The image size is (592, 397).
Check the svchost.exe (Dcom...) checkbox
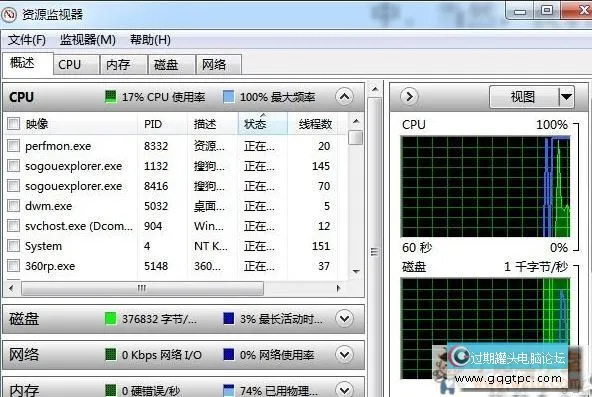coord(13,225)
